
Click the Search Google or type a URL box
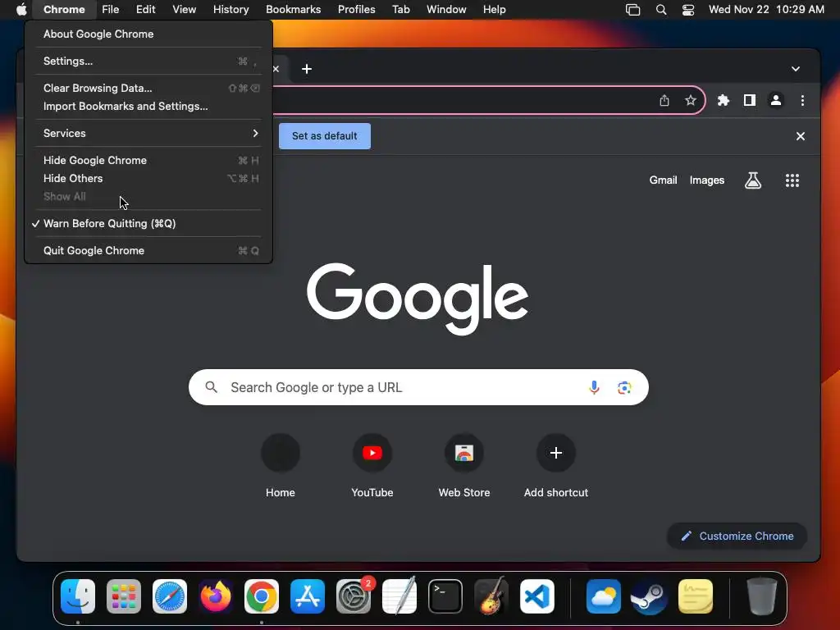point(418,387)
